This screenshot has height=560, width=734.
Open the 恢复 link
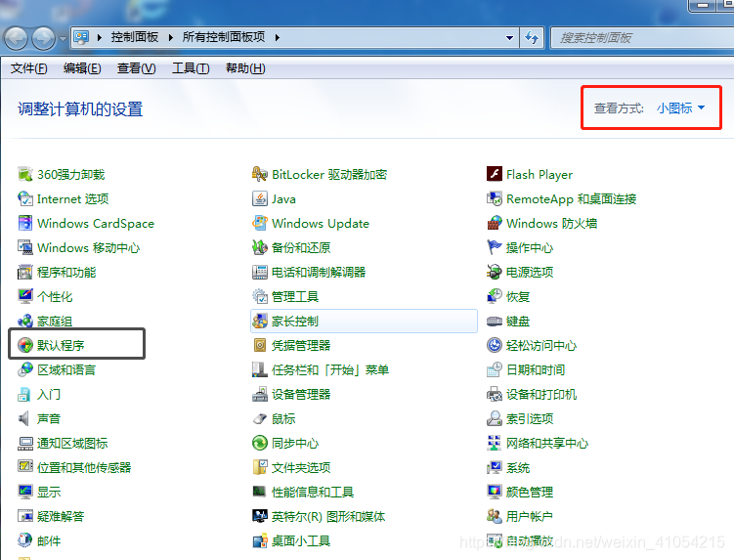pyautogui.click(x=518, y=297)
